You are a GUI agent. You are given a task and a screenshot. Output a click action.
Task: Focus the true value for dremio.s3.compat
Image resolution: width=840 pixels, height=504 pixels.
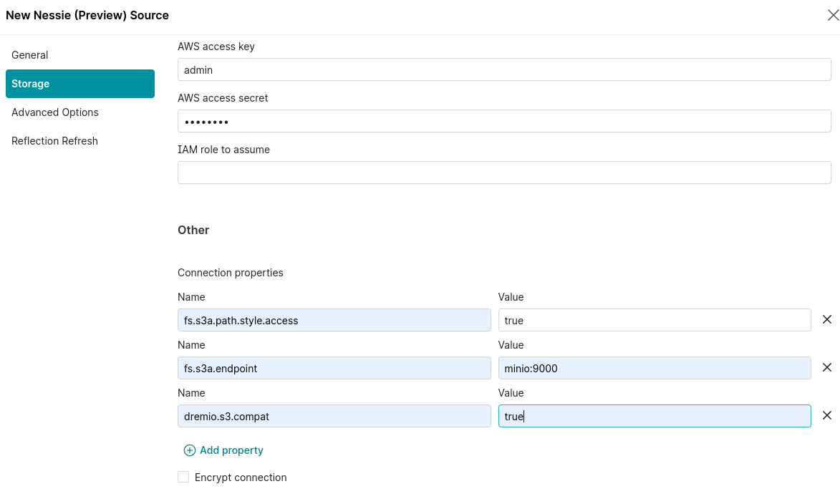(x=654, y=416)
